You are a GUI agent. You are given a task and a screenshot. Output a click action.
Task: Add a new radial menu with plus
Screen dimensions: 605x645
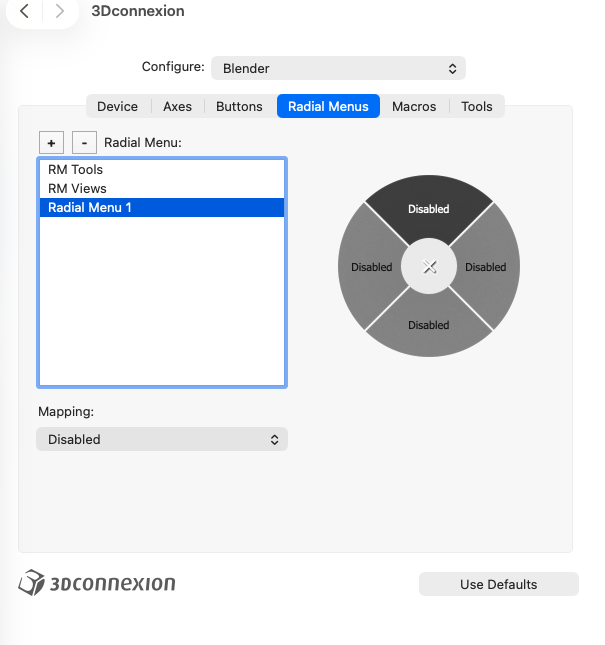51,143
